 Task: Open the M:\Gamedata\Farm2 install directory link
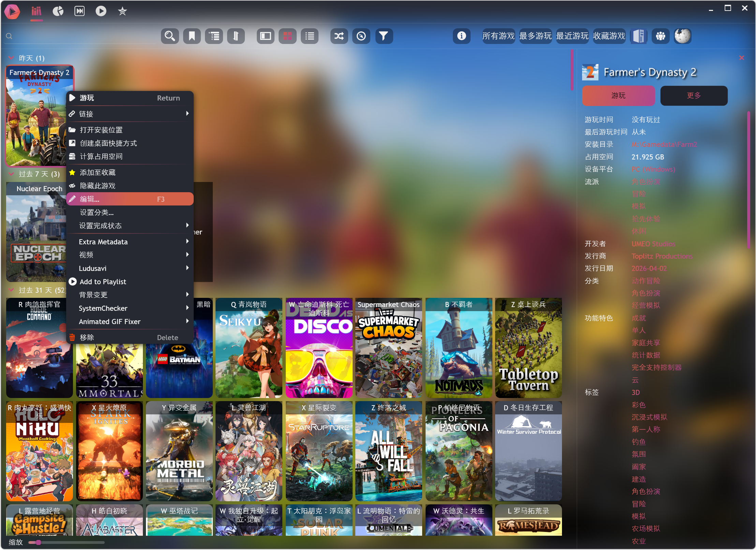(664, 144)
